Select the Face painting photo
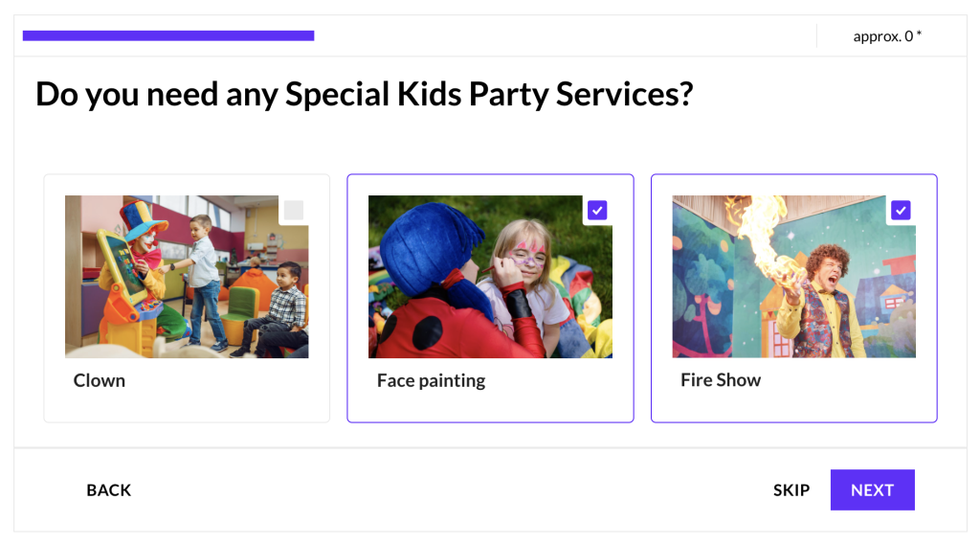The image size is (980, 545). 490,277
